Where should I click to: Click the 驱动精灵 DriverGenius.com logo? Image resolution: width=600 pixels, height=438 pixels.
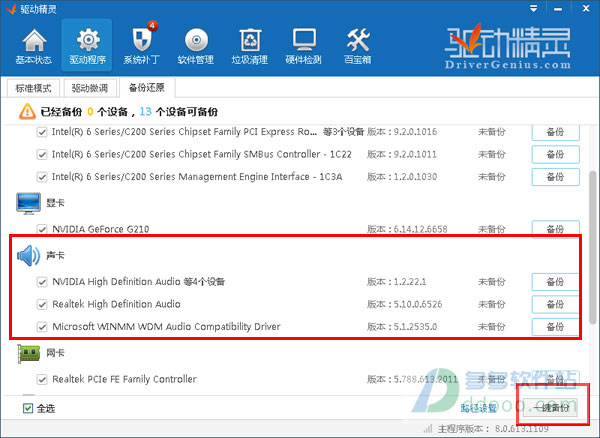[508, 47]
